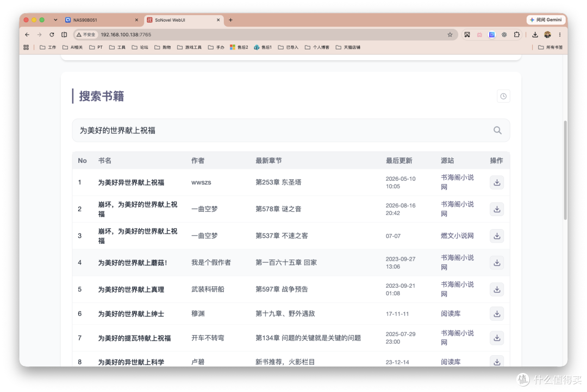Open the browser downloads icon
This screenshot has width=587, height=392.
(535, 34)
